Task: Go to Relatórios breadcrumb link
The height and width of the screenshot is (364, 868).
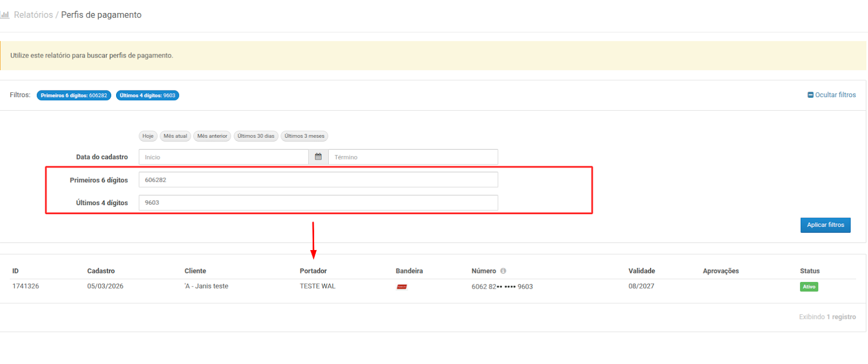Action: [33, 15]
